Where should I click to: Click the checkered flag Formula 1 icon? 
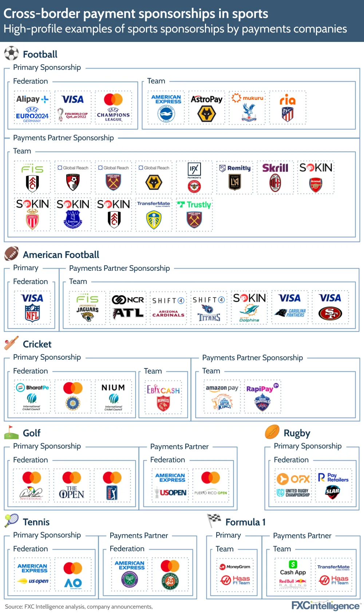click(x=214, y=520)
